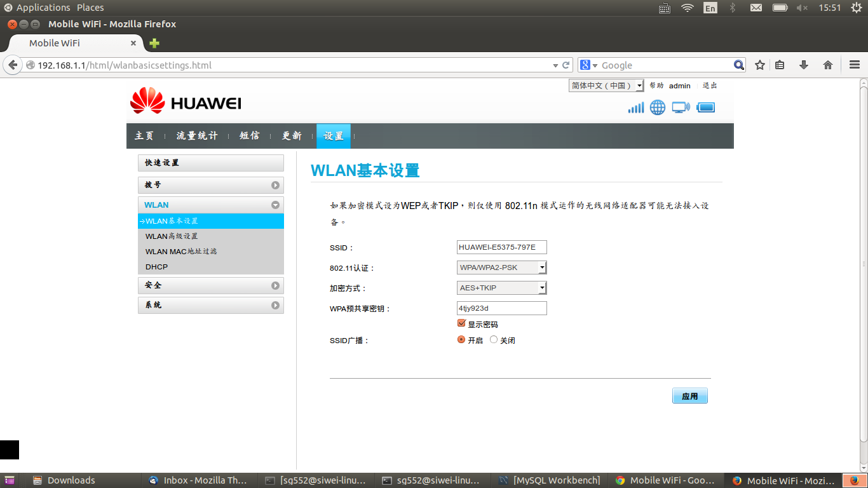
Task: Uncheck the 显示密码 show-password checkbox
Action: (x=461, y=323)
